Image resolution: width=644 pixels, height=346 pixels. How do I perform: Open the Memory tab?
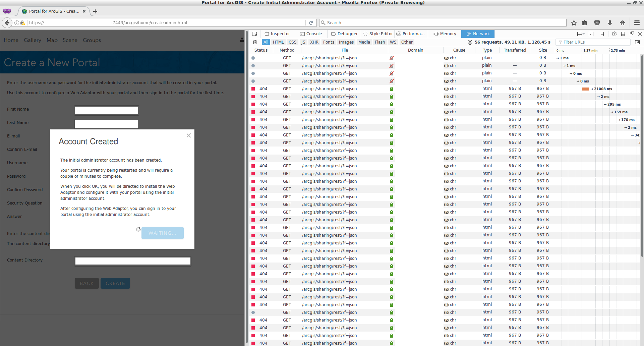pos(445,34)
